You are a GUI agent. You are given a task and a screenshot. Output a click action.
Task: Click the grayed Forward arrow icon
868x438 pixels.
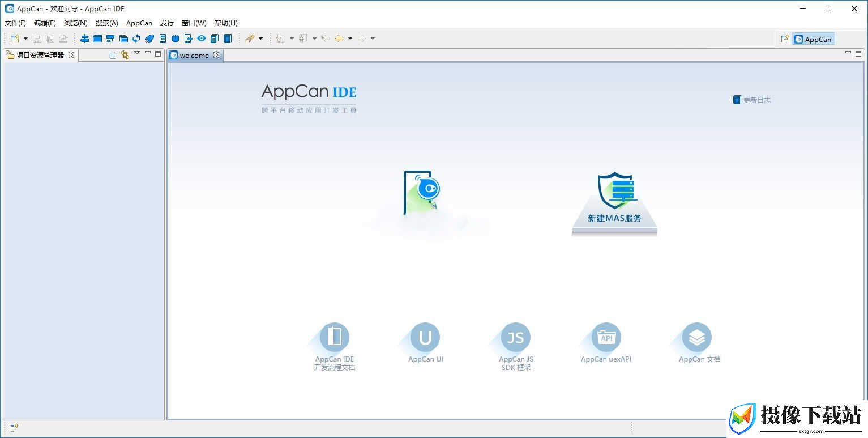362,39
